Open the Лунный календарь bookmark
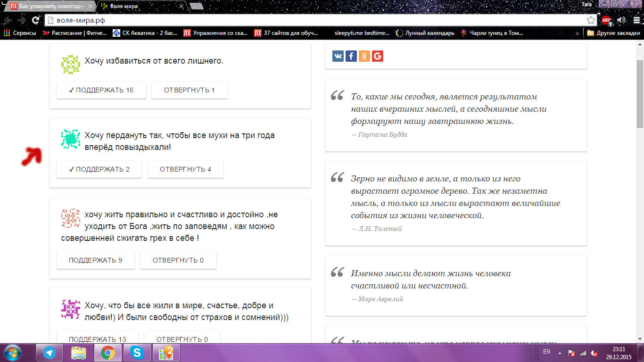Screen dimensions: 644x362 pyautogui.click(x=425, y=33)
